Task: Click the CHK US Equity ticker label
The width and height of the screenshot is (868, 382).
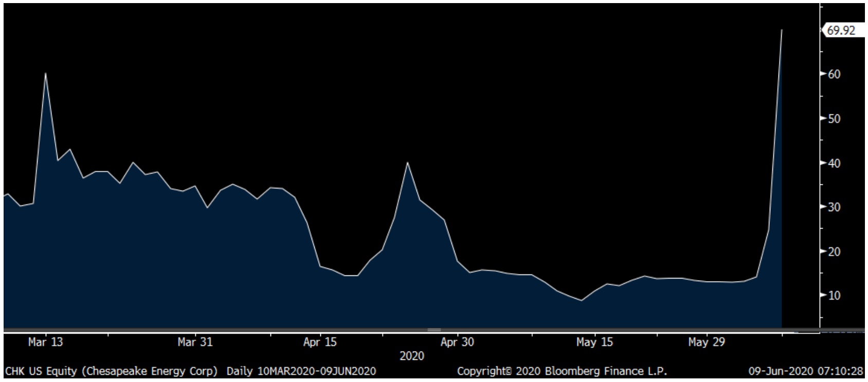Action: (41, 371)
